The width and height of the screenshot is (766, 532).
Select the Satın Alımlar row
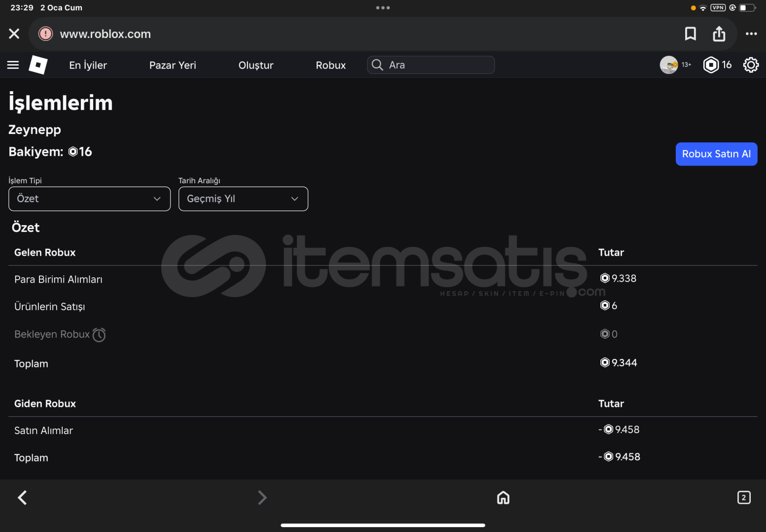[x=383, y=431]
